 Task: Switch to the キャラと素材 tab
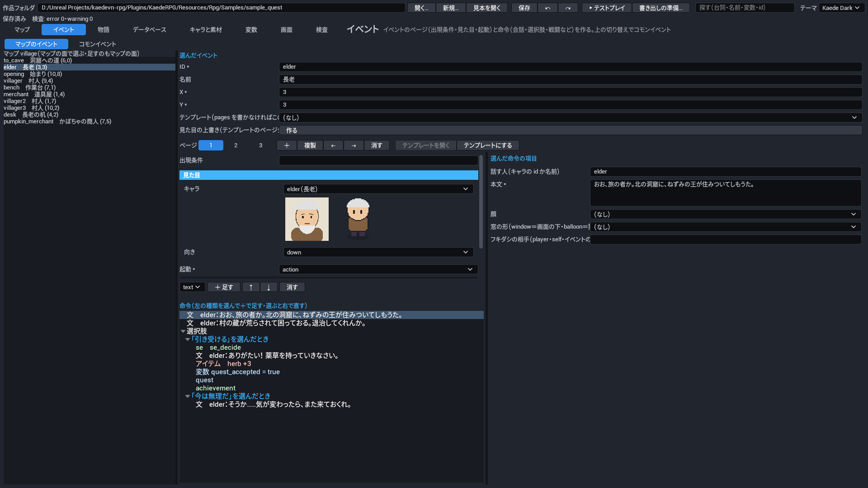pyautogui.click(x=206, y=29)
